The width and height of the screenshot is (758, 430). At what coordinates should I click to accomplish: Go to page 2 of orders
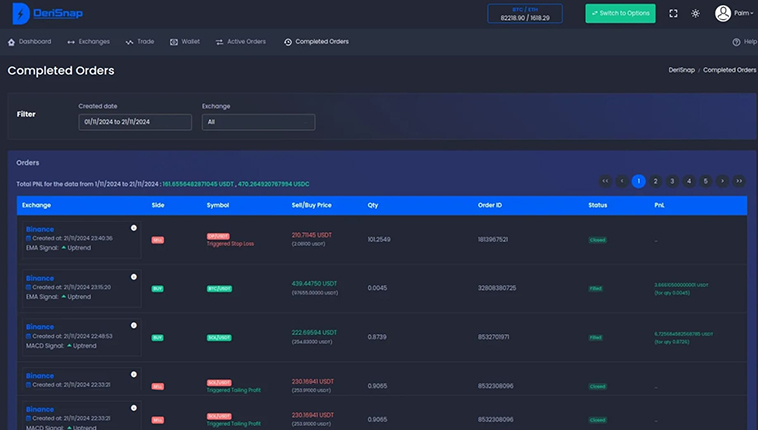tap(655, 181)
